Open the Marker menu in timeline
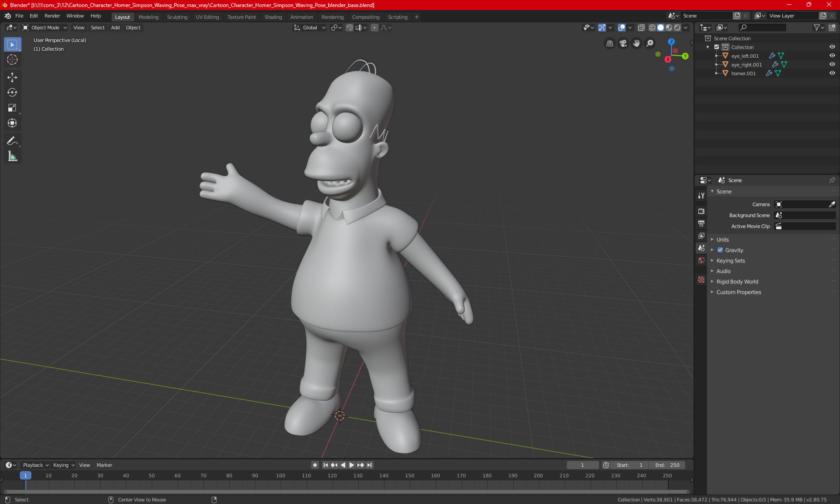The width and height of the screenshot is (840, 504). 104,465
